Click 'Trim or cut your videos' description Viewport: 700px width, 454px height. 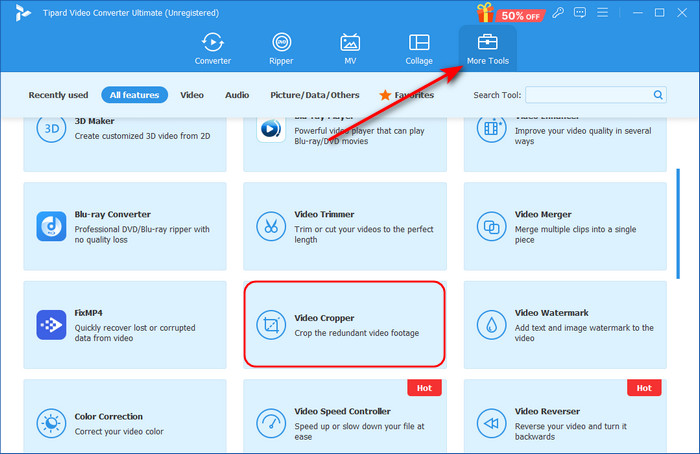364,234
